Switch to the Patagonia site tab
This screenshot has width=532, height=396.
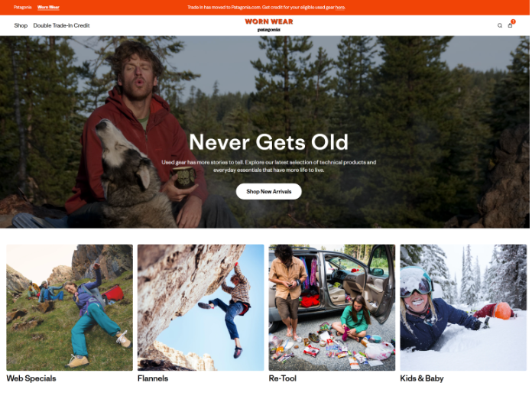(x=22, y=7)
